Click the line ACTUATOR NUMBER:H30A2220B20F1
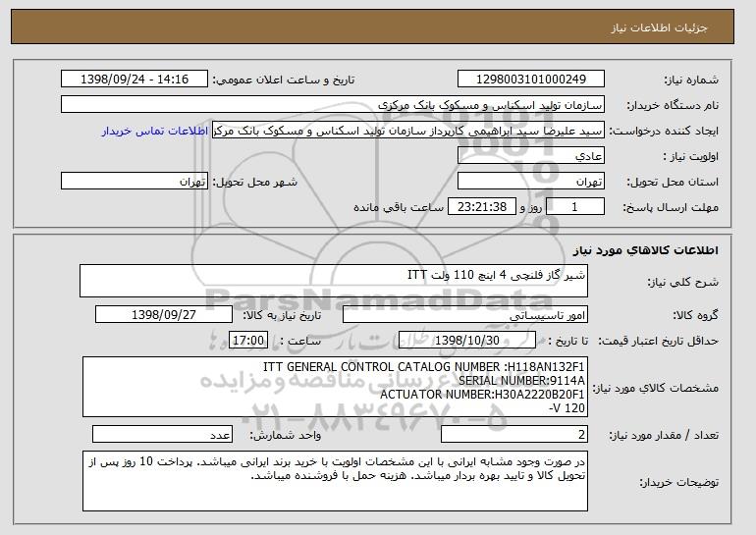Image resolution: width=756 pixels, height=535 pixels. point(482,395)
